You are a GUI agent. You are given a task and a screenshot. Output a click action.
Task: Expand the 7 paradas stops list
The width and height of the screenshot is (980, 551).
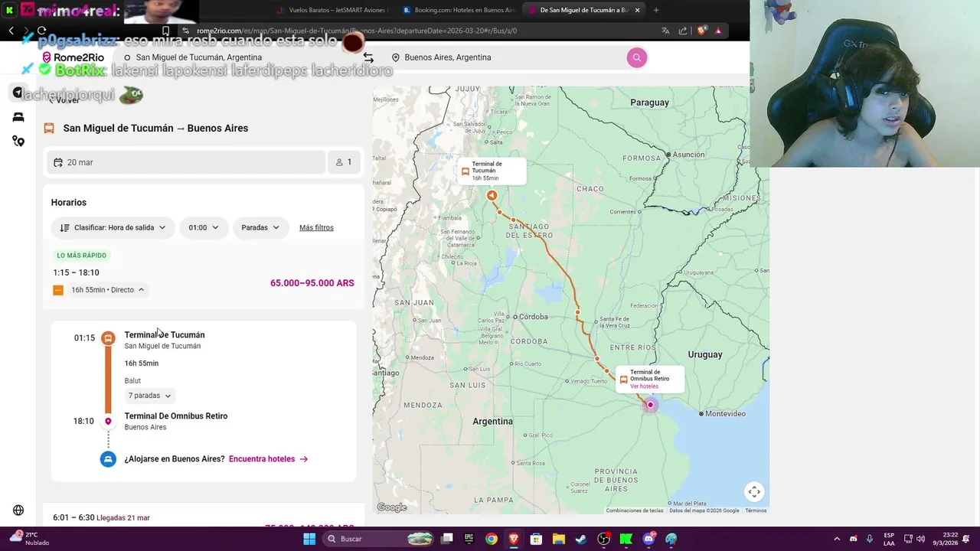[149, 396]
